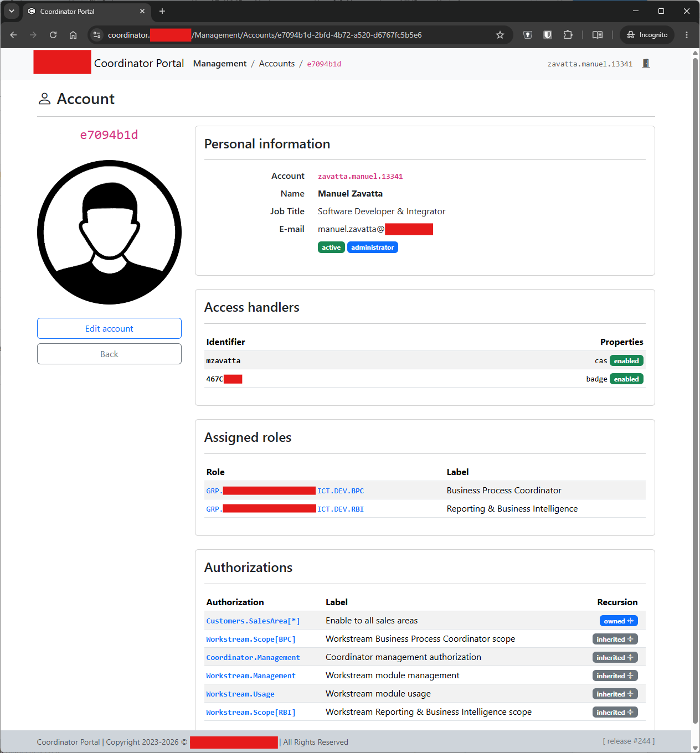Click the e7094b1d breadcrumb item
The height and width of the screenshot is (753, 700).
click(x=324, y=64)
